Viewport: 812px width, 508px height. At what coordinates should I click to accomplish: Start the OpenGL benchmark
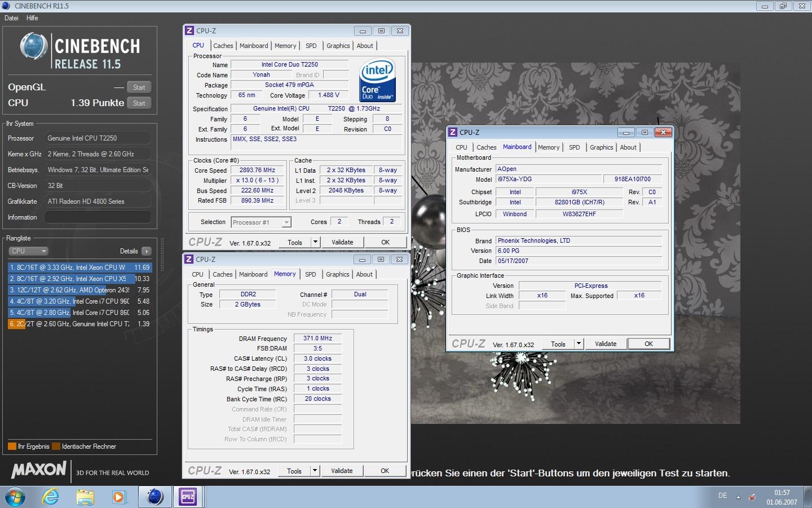pyautogui.click(x=139, y=87)
